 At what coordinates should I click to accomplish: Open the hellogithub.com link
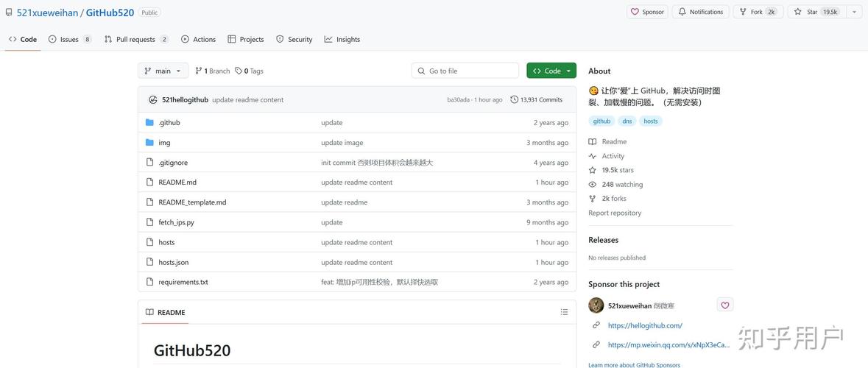click(x=645, y=326)
